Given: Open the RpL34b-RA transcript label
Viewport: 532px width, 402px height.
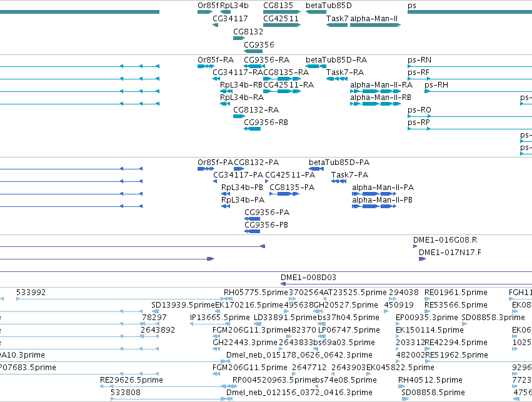Looking at the screenshot, I should coord(241,98).
